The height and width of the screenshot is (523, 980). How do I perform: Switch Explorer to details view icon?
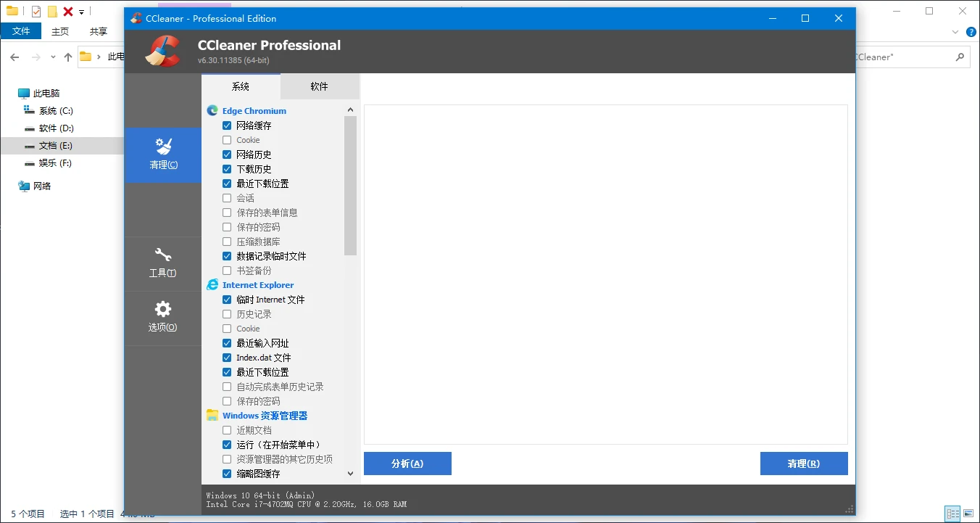952,514
